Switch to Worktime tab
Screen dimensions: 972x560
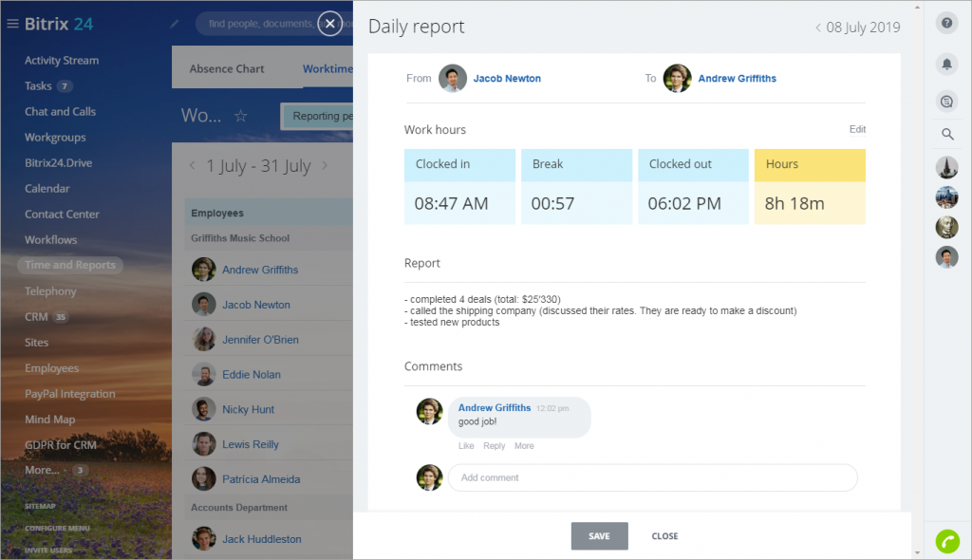[327, 69]
